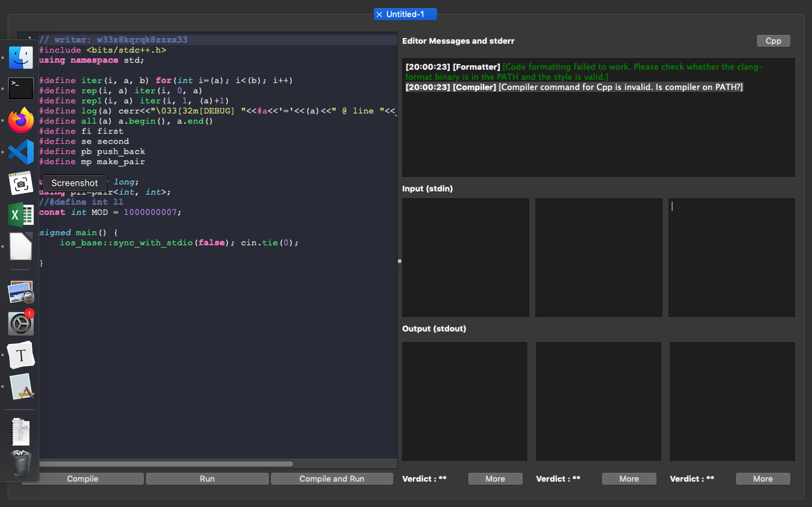Screen dimensions: 812x507
Task: Open the Preview image app in the dock
Action: [21, 292]
